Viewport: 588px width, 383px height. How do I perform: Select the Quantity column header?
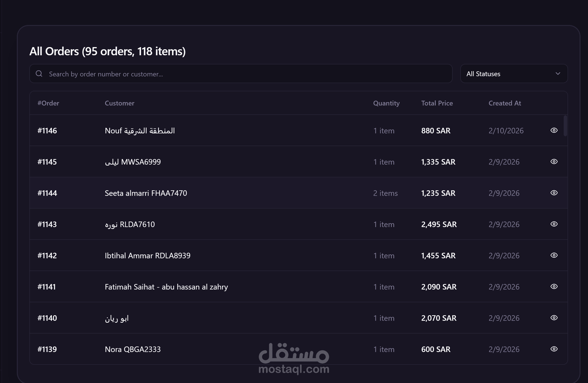(x=386, y=103)
